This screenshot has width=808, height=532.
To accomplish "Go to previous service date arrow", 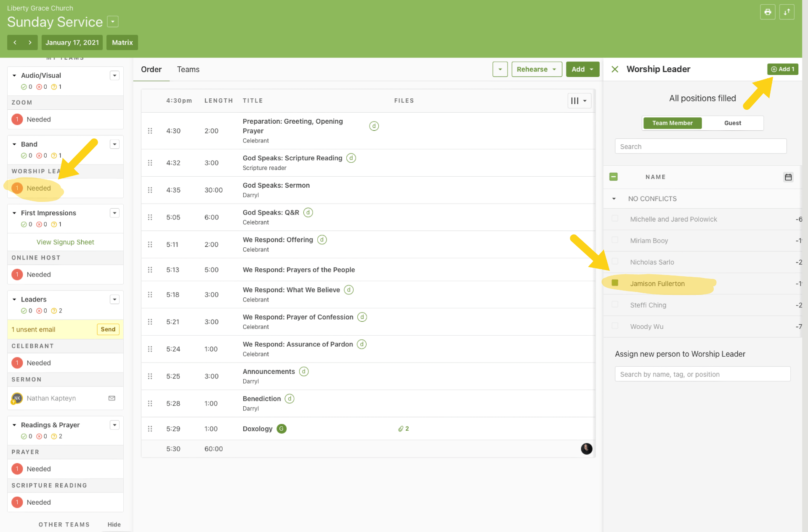I will pos(15,42).
